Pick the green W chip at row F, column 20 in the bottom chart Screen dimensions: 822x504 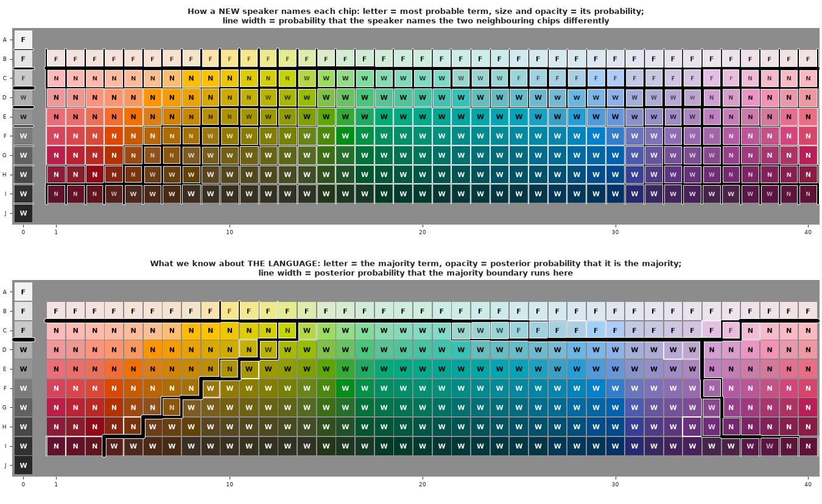pos(422,388)
